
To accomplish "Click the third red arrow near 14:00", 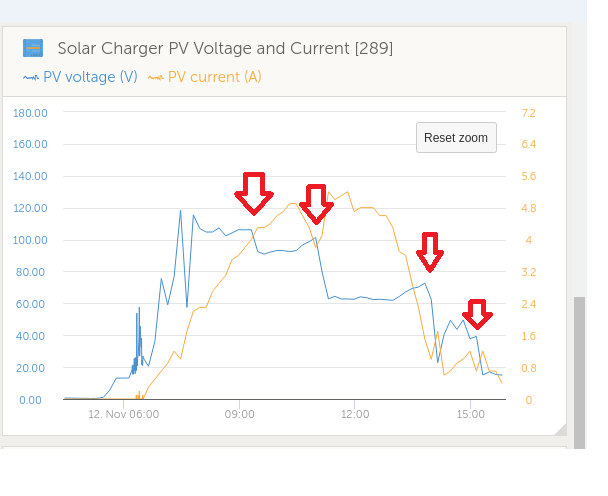I will coord(430,252).
